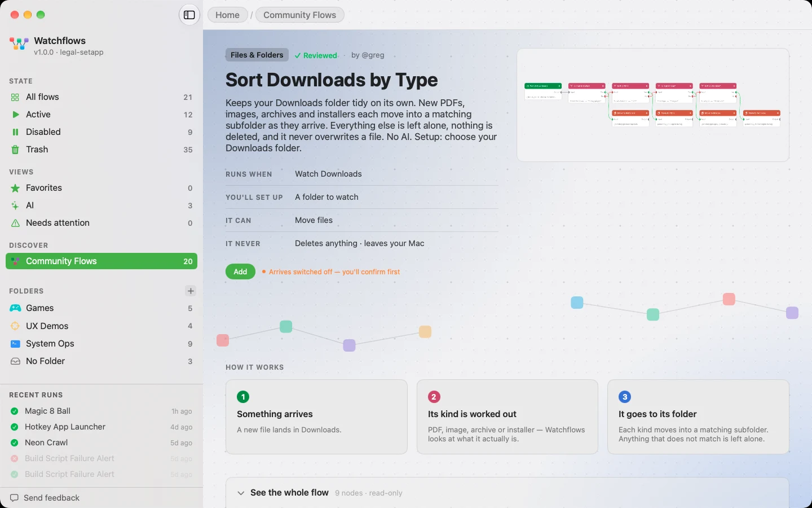Show Disabled flows
812x508 pixels.
(101, 132)
